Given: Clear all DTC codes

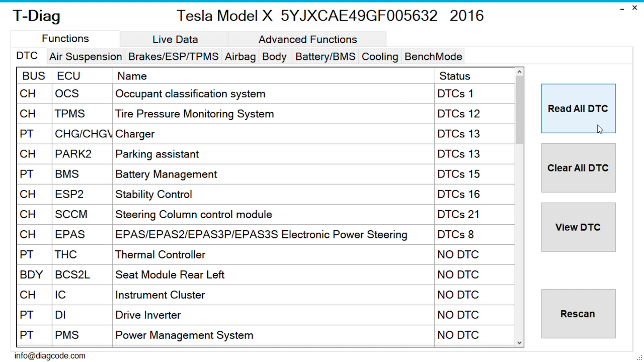Looking at the screenshot, I should pos(578,168).
